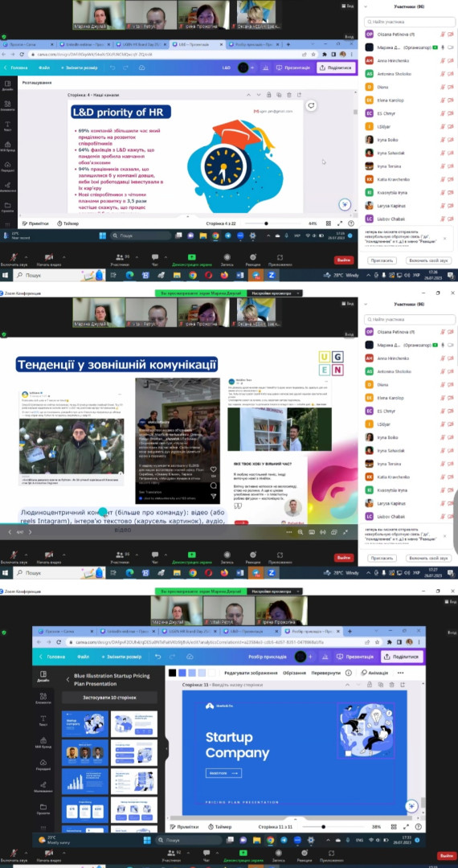Toggle Включить звук in Zoom toolbar under Startup Company view
The width and height of the screenshot is (458, 868).
[x=14, y=855]
